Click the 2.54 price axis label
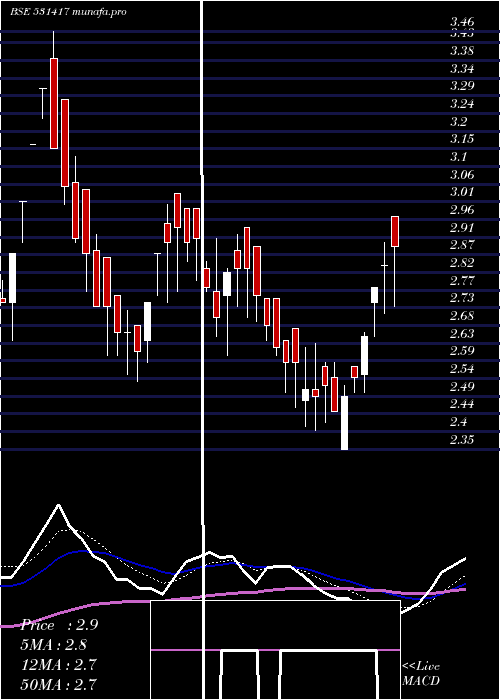Image resolution: width=500 pixels, height=700 pixels. 462,369
